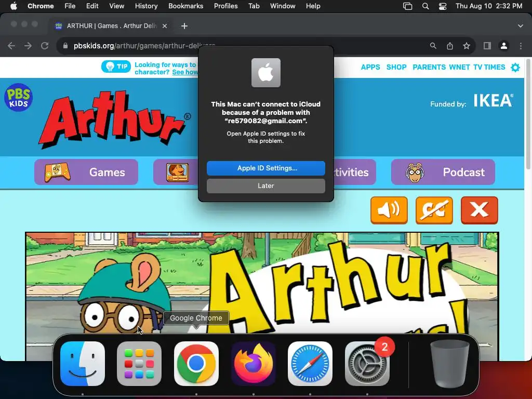This screenshot has width=532, height=399.
Task: Expand the tab search chevron
Action: coord(520,26)
